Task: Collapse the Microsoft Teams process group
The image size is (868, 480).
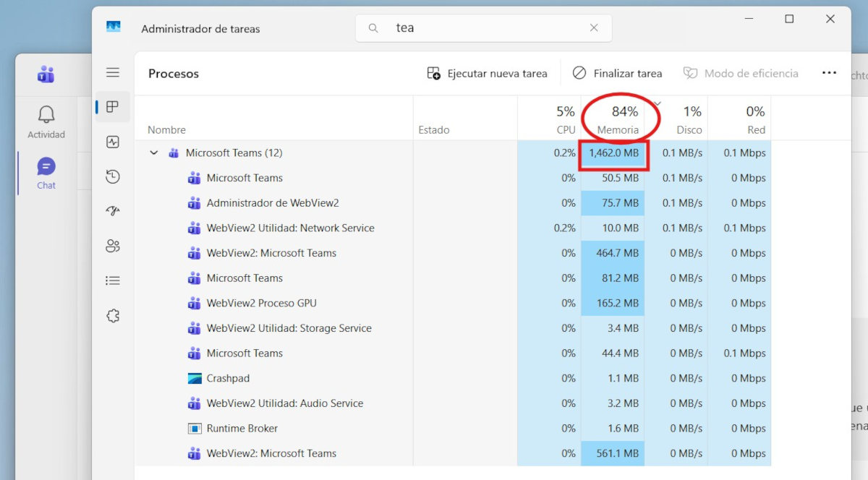Action: 153,153
